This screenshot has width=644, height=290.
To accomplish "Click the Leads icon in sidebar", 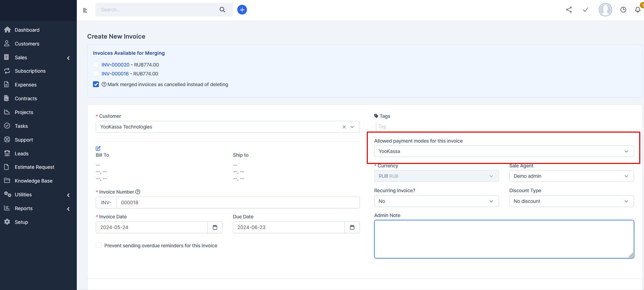I will pos(7,153).
